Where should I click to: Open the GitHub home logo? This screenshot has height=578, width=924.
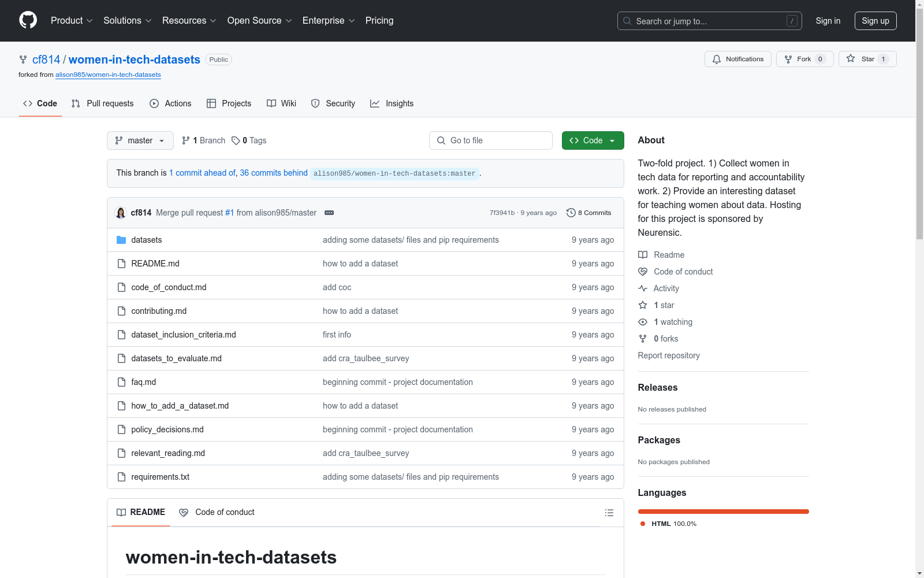28,20
